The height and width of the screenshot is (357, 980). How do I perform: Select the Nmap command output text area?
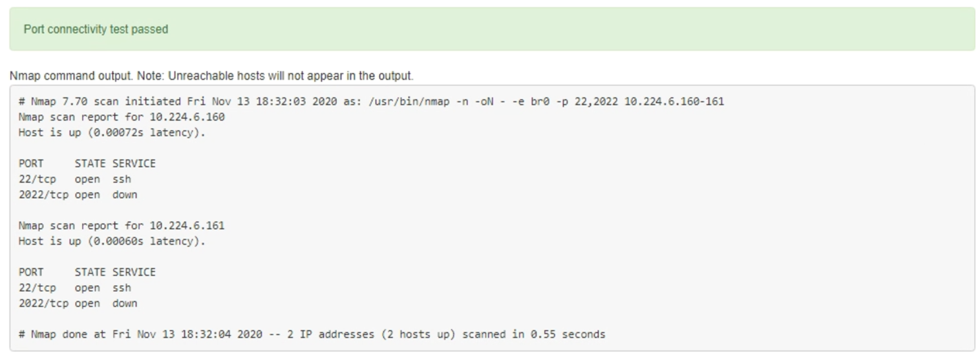tap(490, 219)
